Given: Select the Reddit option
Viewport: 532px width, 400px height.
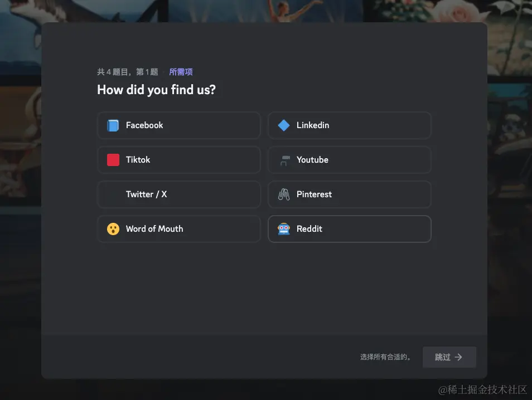Looking at the screenshot, I should 350,229.
